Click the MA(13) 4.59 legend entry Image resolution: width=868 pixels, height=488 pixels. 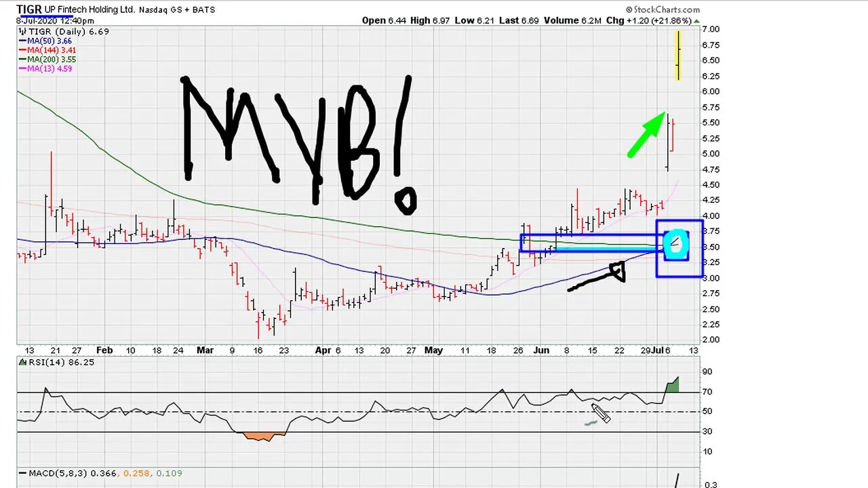pyautogui.click(x=45, y=68)
